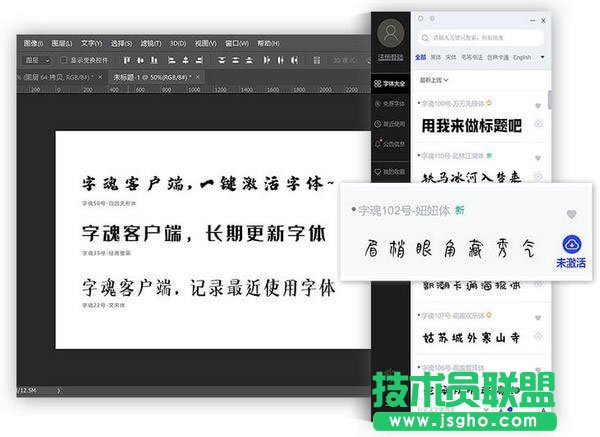This screenshot has width=600, height=437.
Task: Click the 未激活 cloud download icon
Action: pos(572,245)
